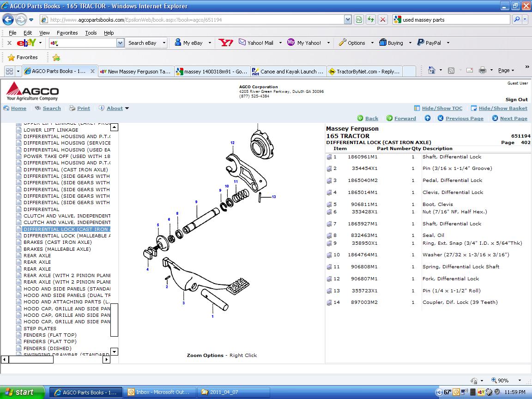Open the Yahoo! Mail toolbar button

[256, 43]
